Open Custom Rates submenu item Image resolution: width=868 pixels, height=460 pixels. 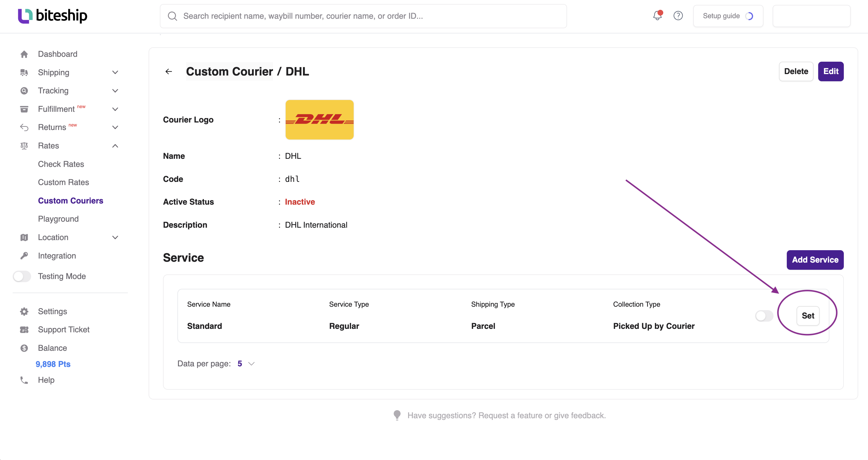click(x=63, y=182)
